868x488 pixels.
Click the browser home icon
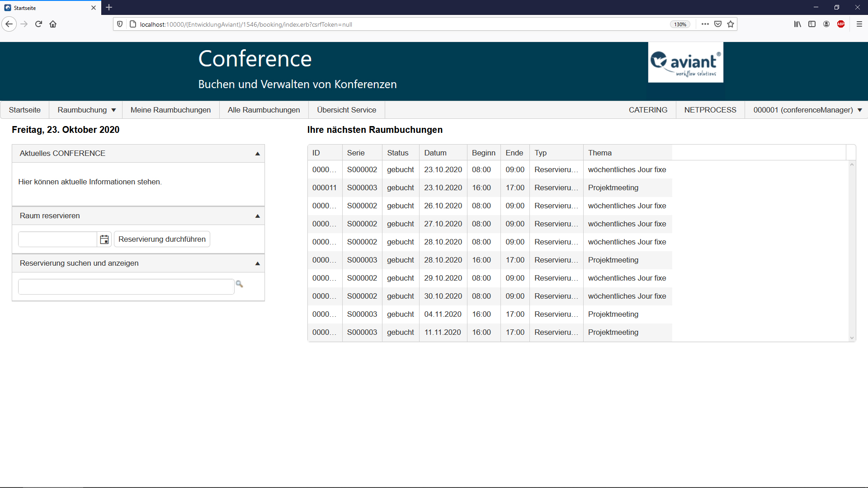(53, 24)
